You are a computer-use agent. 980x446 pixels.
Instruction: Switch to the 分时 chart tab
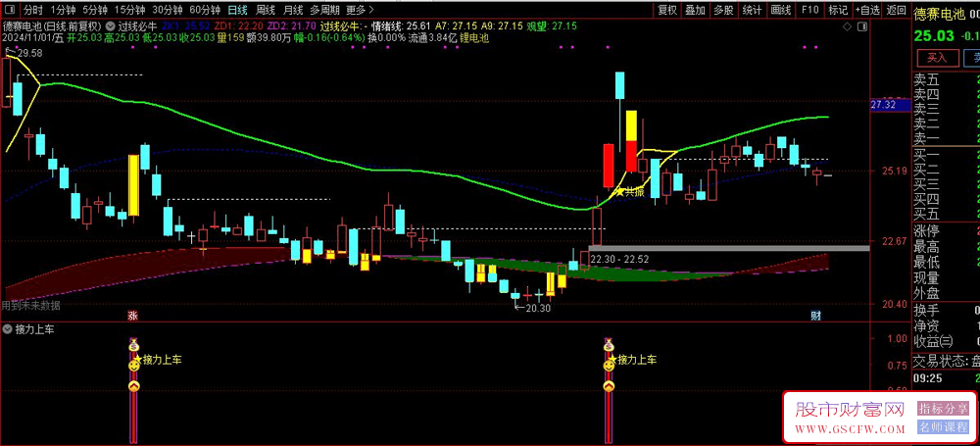(32, 10)
